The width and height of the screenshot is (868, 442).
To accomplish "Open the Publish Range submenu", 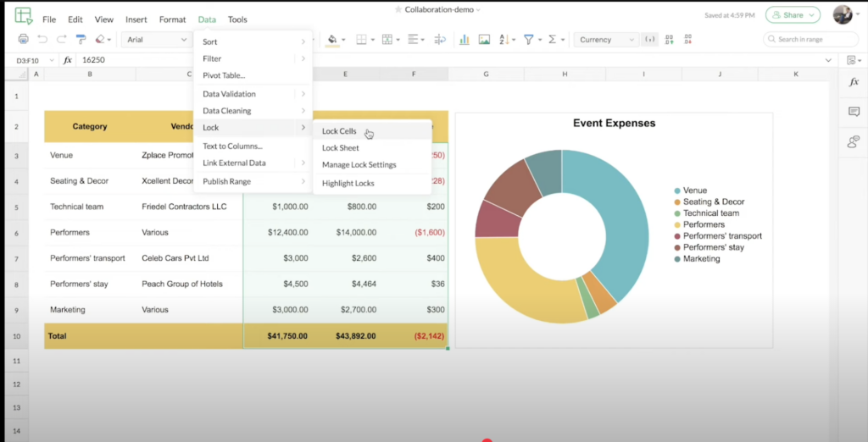I will 253,181.
